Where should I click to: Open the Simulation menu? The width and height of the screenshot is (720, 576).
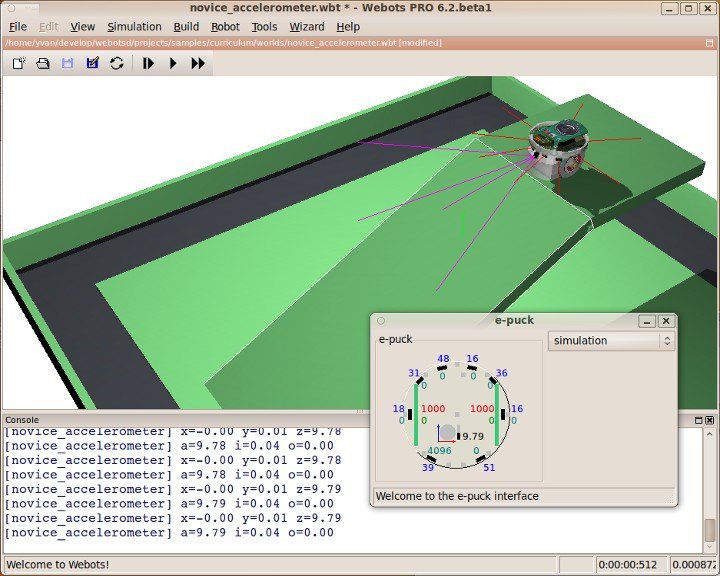pos(134,27)
